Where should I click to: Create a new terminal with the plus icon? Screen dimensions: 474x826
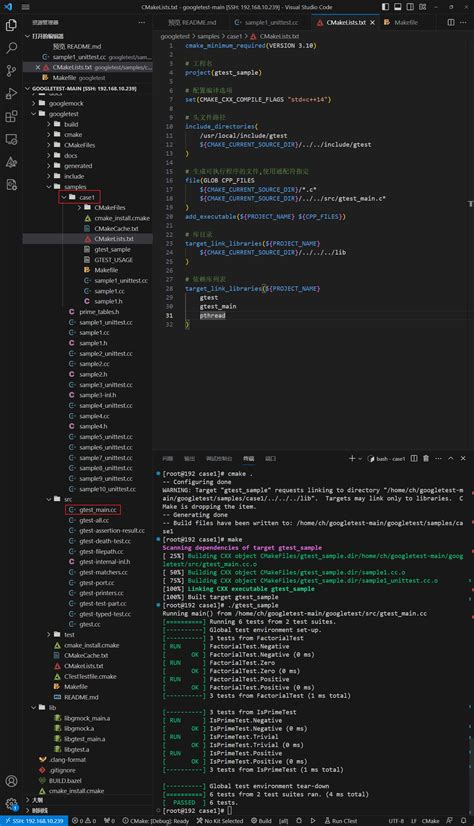(x=352, y=458)
